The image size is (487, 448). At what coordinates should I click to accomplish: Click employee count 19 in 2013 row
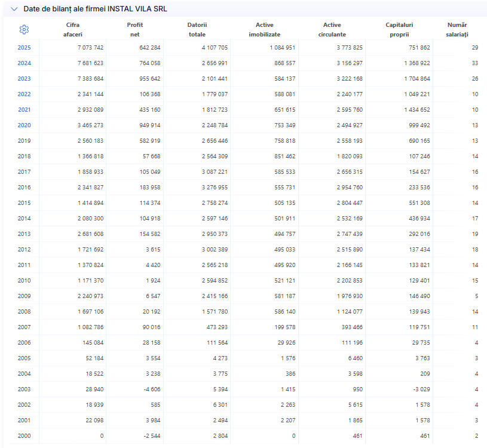[x=475, y=234]
